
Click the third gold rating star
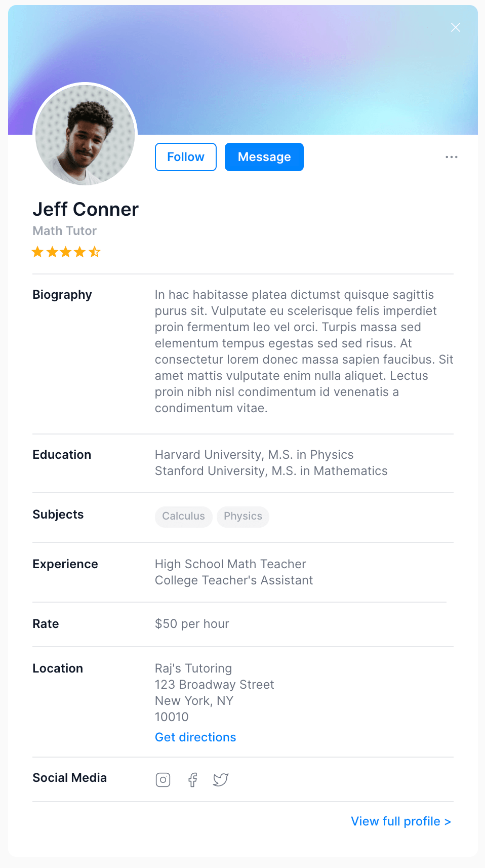[66, 252]
